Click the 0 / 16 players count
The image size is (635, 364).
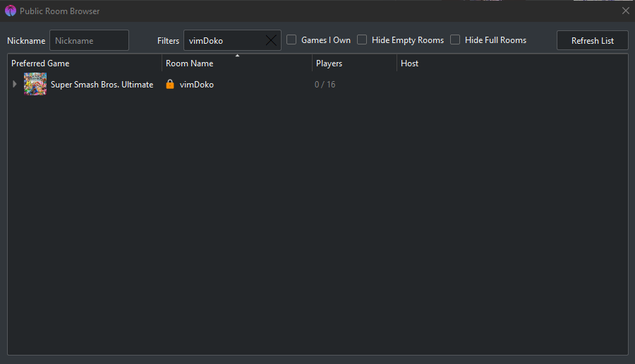click(325, 85)
